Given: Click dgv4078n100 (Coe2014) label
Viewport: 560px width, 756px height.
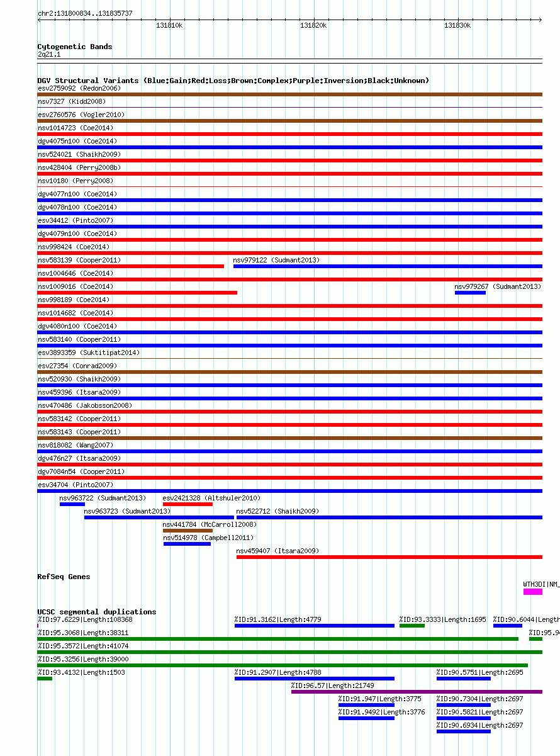Looking at the screenshot, I should pos(77,207).
